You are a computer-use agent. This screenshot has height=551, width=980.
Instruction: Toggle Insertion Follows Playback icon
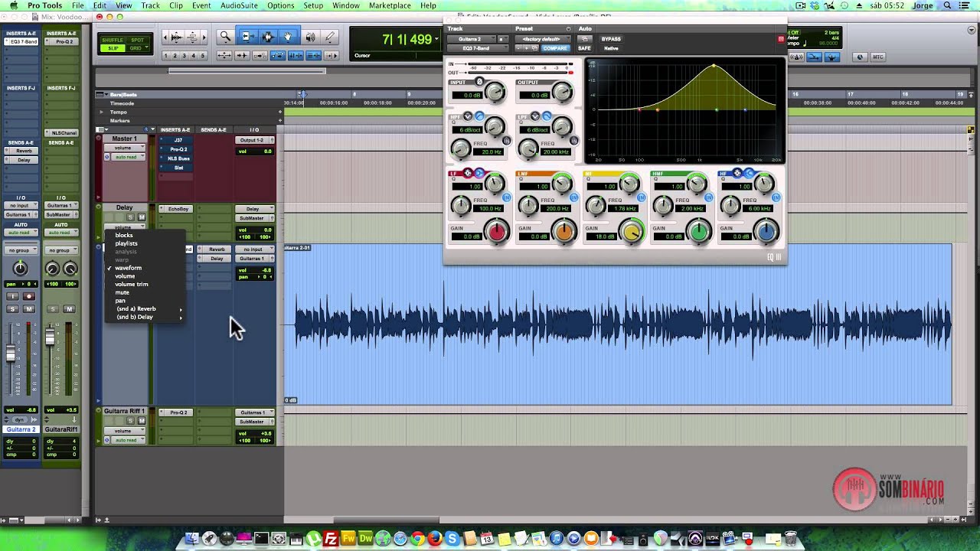[332, 55]
